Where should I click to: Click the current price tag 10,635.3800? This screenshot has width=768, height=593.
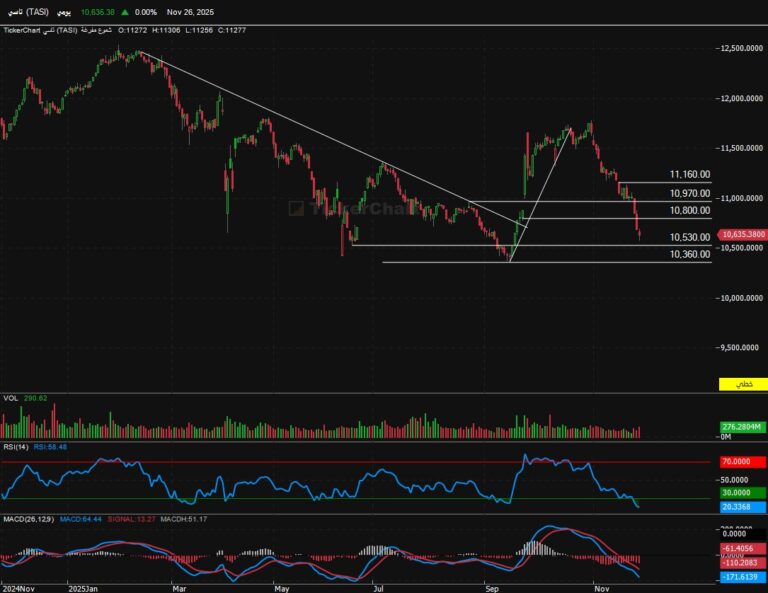pyautogui.click(x=743, y=233)
